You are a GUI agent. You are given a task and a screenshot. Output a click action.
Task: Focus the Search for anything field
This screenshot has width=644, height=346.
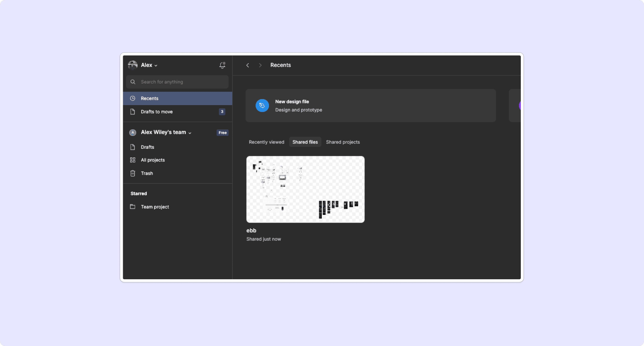point(177,82)
